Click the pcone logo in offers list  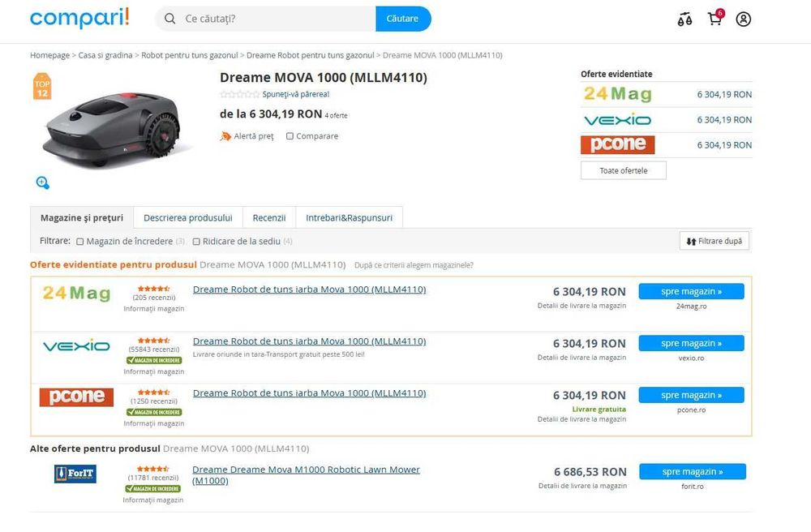pos(76,397)
